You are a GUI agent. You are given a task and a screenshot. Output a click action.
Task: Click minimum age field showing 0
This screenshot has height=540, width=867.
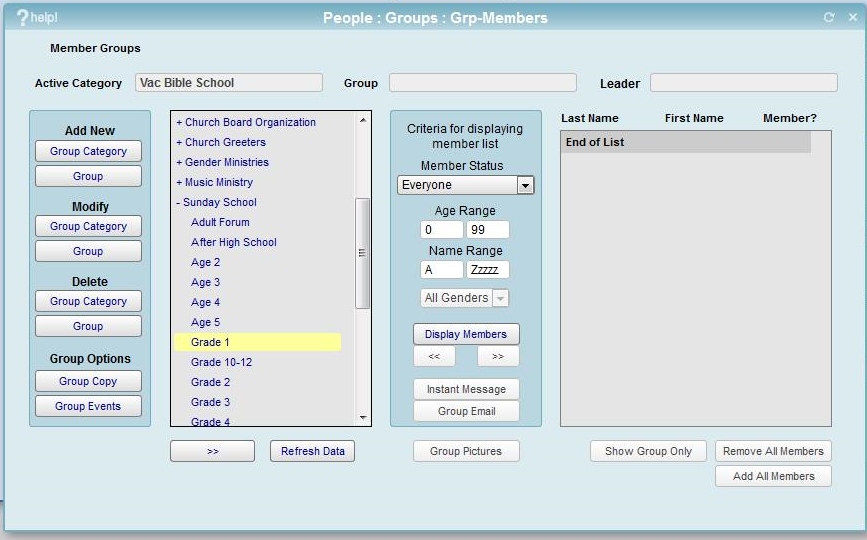point(441,229)
